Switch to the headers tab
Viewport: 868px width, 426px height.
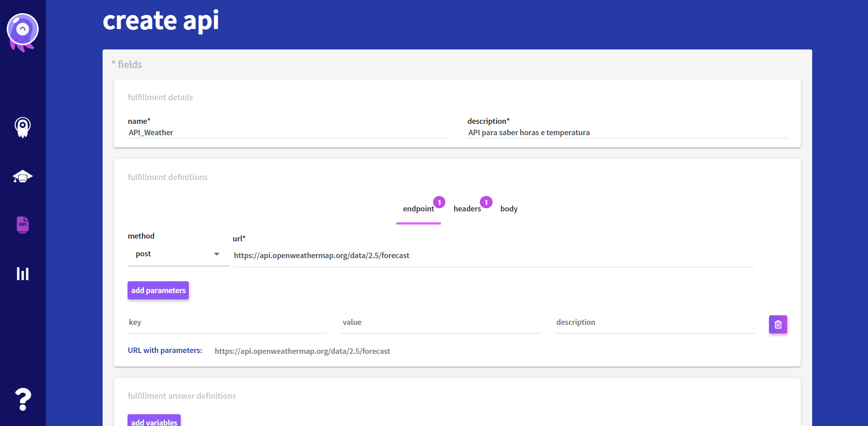467,209
